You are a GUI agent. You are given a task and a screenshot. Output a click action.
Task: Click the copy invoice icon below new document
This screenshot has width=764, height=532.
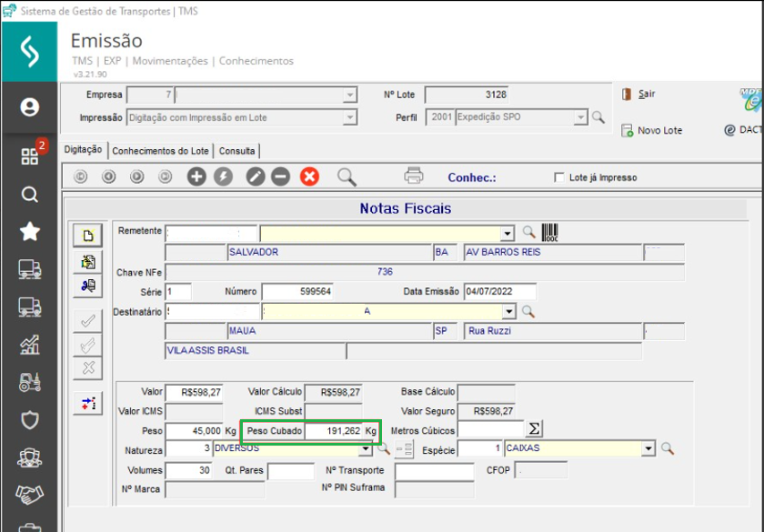(87, 262)
